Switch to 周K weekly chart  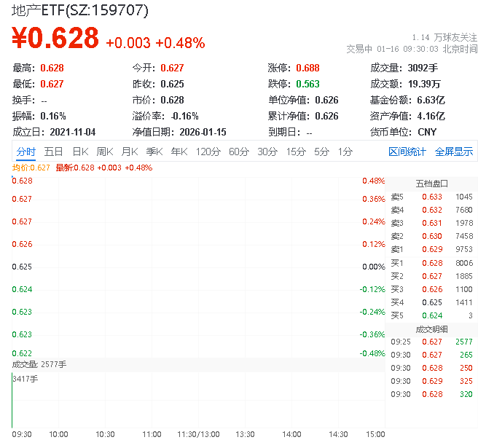click(x=105, y=152)
